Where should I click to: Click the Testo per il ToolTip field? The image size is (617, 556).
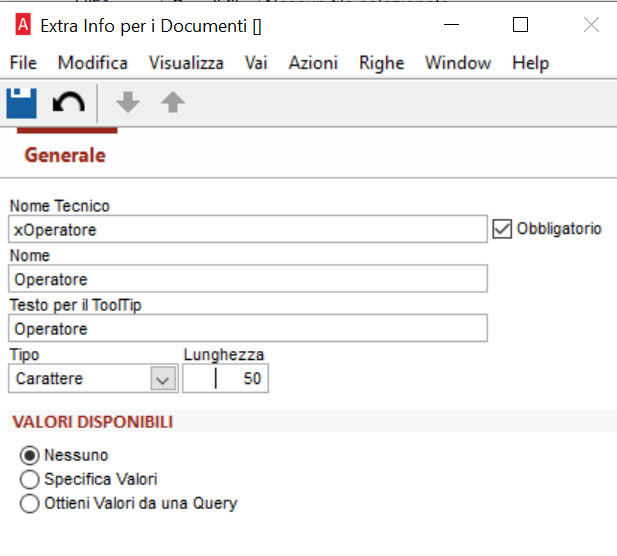click(248, 328)
